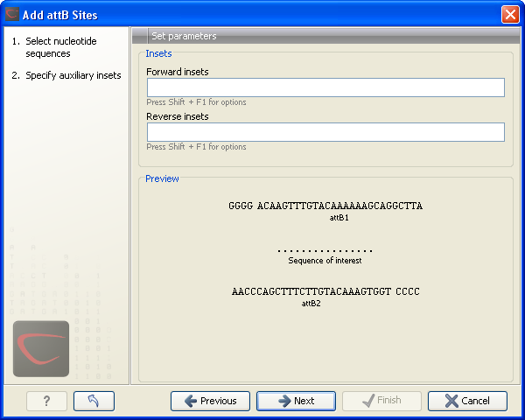Click the Add attB Sites window title
The image size is (525, 420).
(59, 15)
